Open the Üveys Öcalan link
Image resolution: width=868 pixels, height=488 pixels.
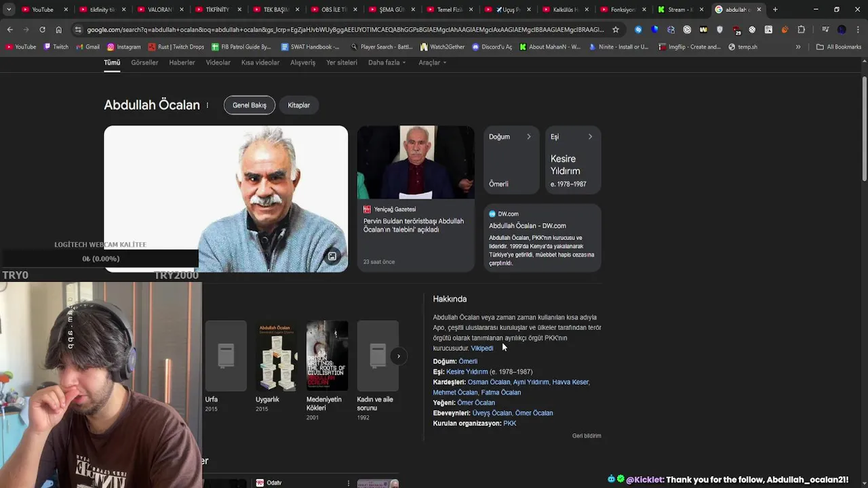pos(492,413)
